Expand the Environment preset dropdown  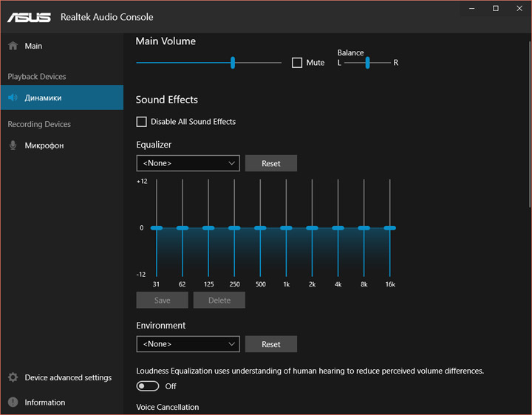(188, 344)
